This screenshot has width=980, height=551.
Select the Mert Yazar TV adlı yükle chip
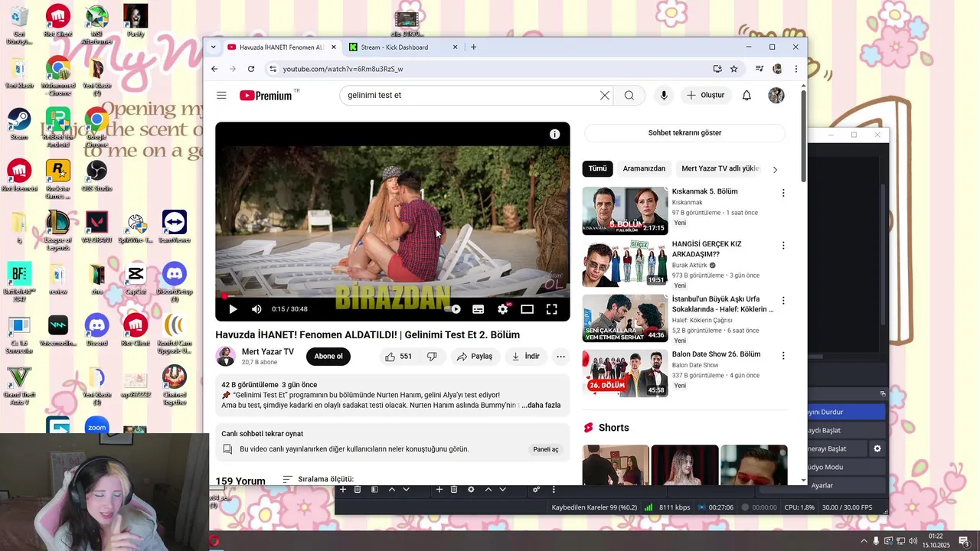click(x=720, y=168)
